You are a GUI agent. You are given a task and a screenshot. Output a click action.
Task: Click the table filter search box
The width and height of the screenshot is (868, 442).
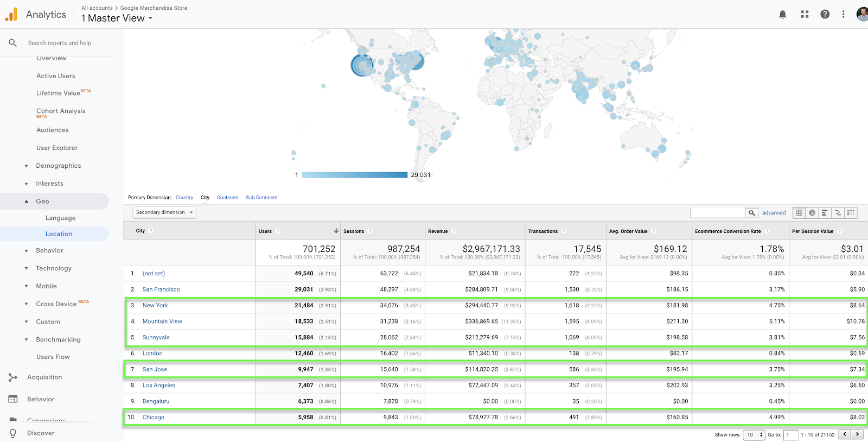[x=718, y=213]
